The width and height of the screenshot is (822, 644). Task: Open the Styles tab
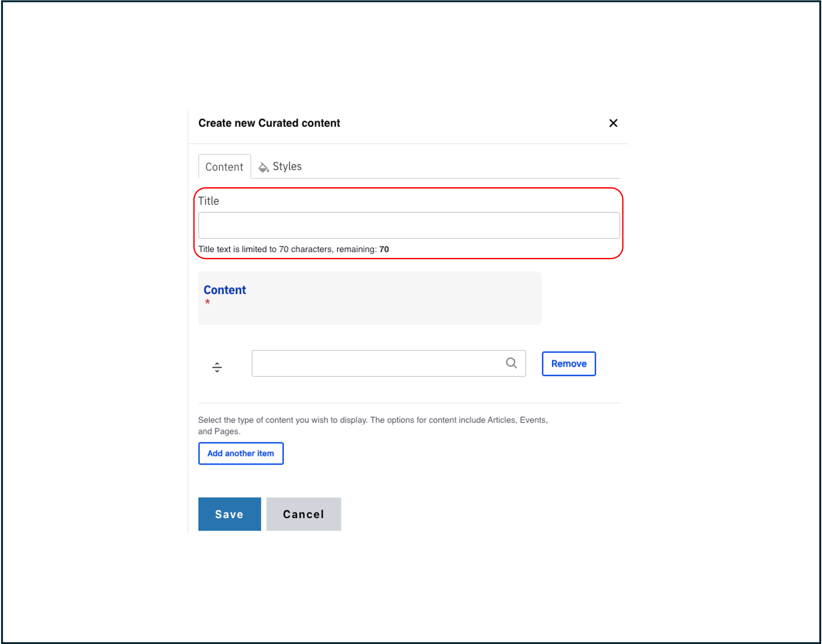point(286,166)
